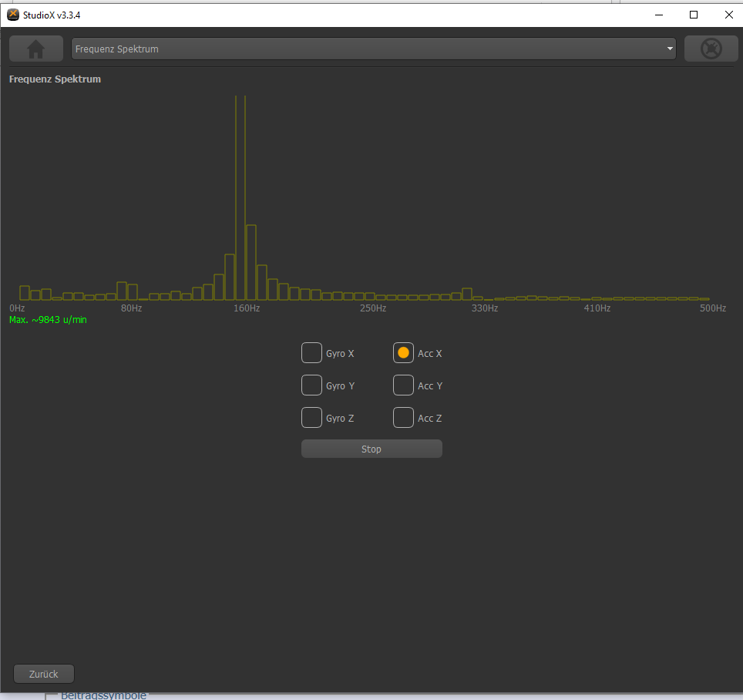Close the StudioX window
Screen dimensions: 743x700
click(x=728, y=15)
